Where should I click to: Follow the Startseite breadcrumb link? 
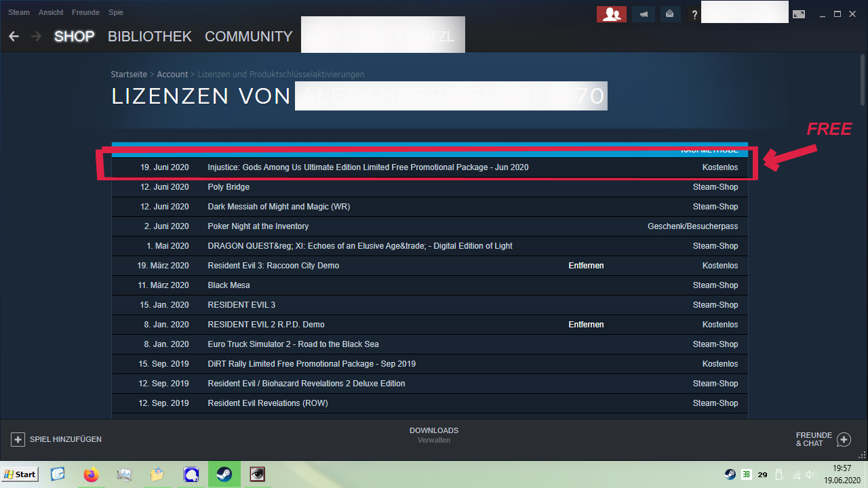tap(130, 75)
